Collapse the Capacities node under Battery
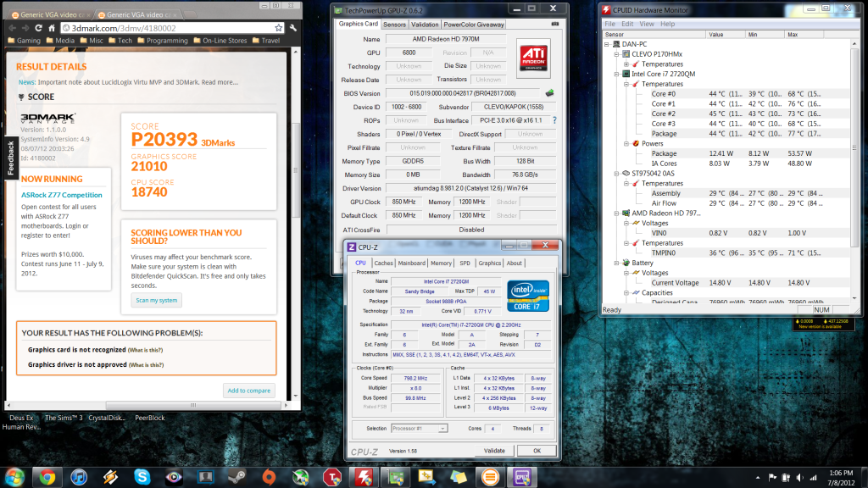This screenshot has width=868, height=488. click(x=626, y=293)
